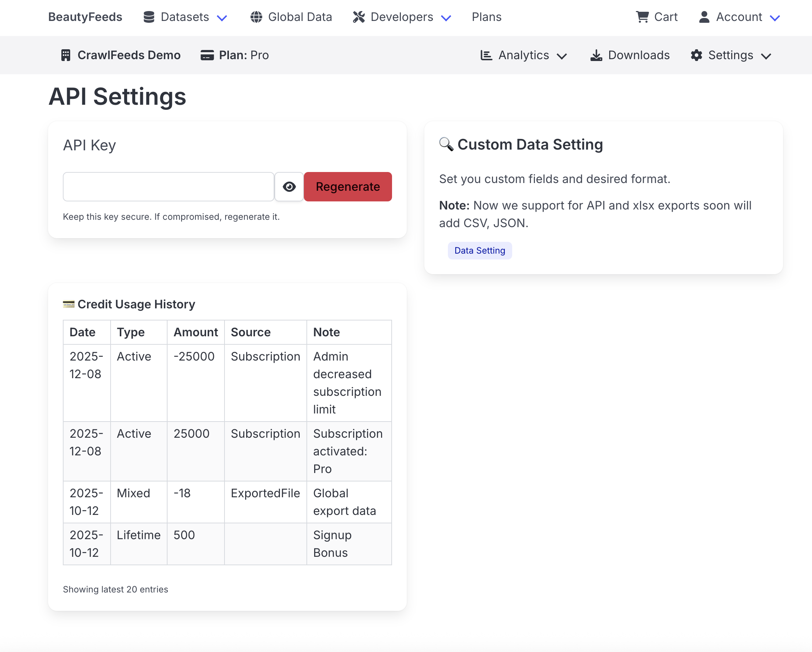Click inside the API Key input field
The height and width of the screenshot is (652, 812).
coord(168,186)
